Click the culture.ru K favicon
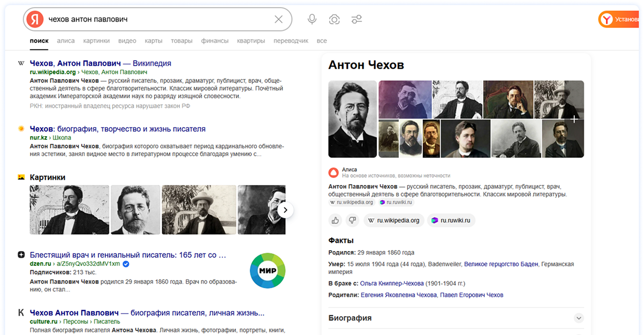644x335 pixels. pyautogui.click(x=21, y=313)
